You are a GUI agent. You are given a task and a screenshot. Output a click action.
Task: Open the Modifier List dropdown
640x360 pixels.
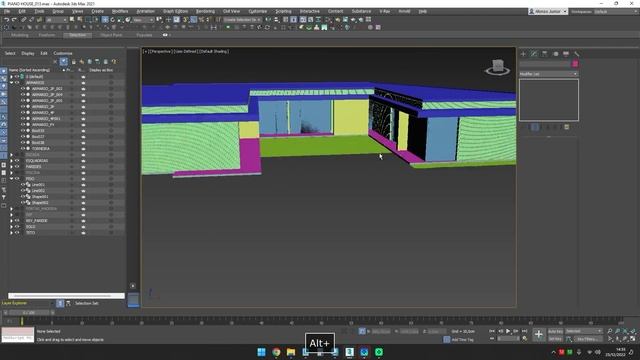tap(549, 74)
